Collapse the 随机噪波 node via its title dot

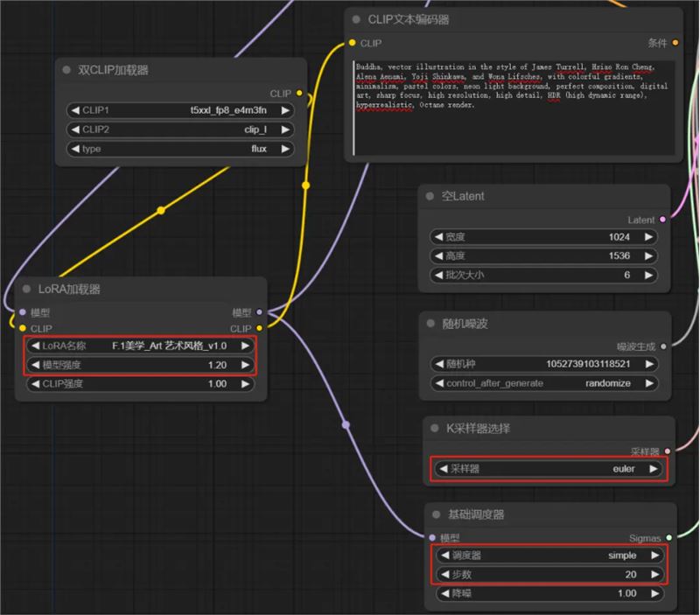(430, 323)
